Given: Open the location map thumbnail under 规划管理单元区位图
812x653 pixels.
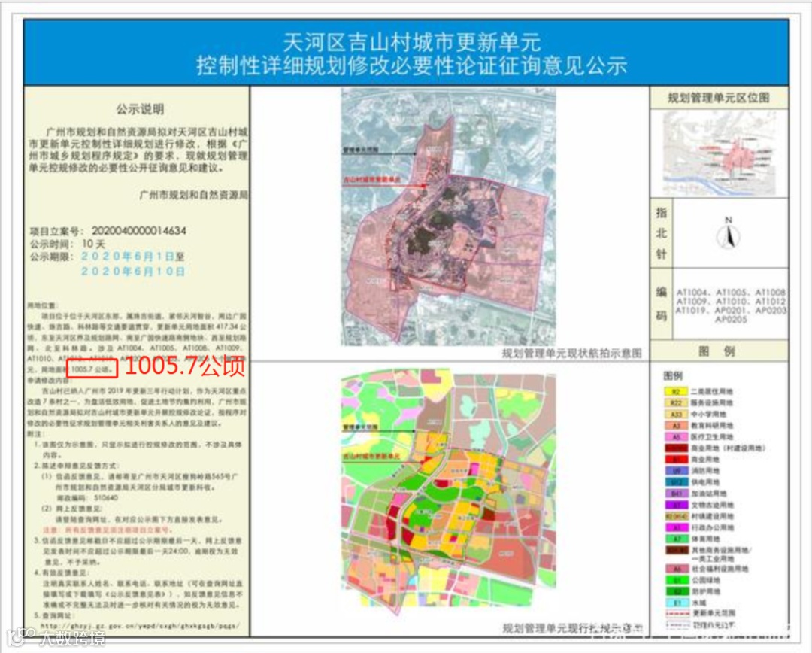Looking at the screenshot, I should click(720, 153).
